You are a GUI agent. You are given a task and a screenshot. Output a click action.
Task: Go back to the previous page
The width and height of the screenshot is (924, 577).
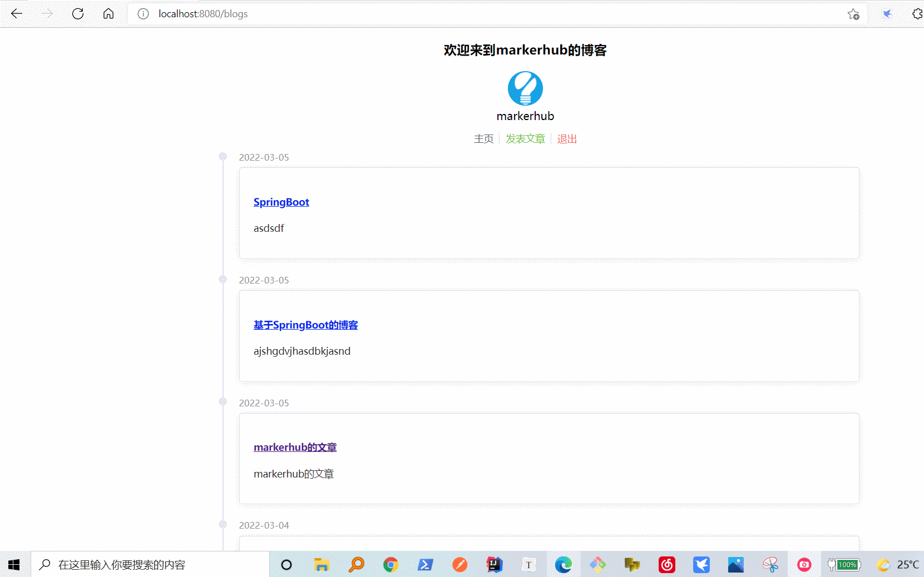pyautogui.click(x=17, y=14)
